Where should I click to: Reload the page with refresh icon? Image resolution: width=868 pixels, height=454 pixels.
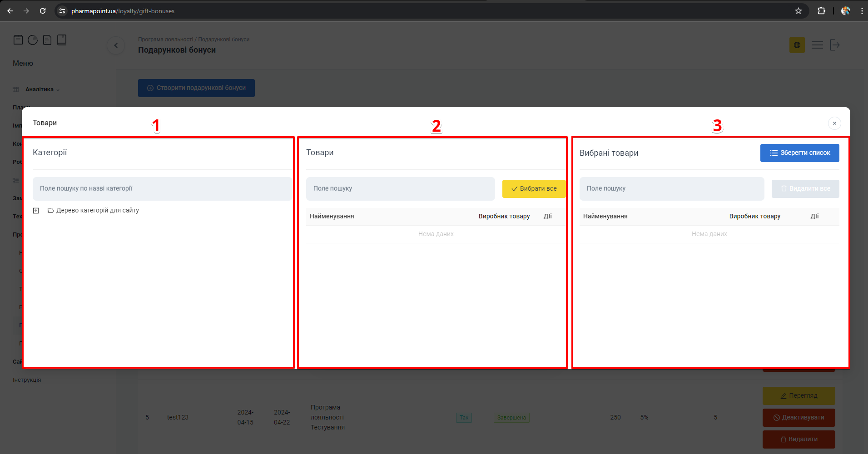43,11
